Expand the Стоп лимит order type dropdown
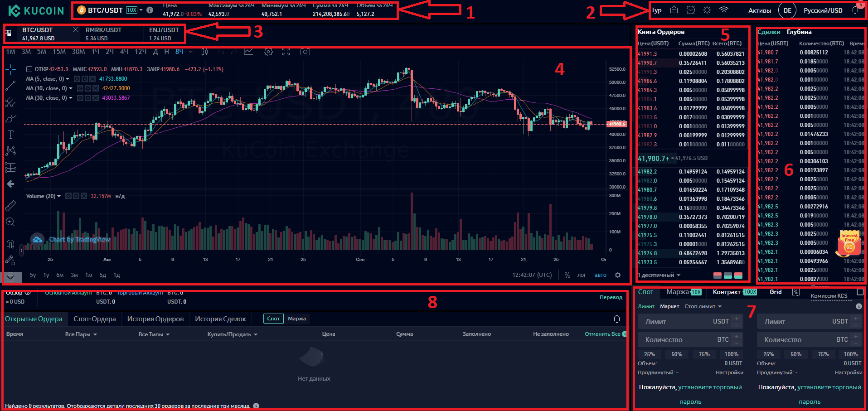868x411 pixels. [703, 306]
